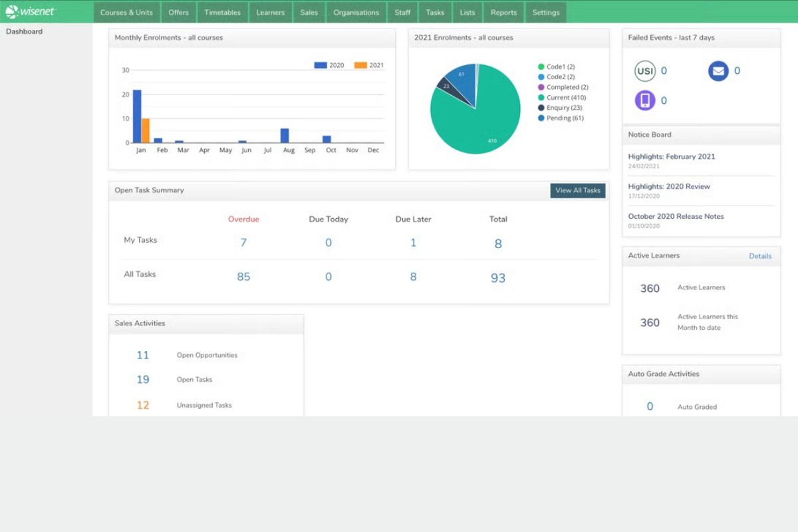Toggle Pending (61) in pie legend
Viewport: 798px width, 532px height.
(x=561, y=118)
